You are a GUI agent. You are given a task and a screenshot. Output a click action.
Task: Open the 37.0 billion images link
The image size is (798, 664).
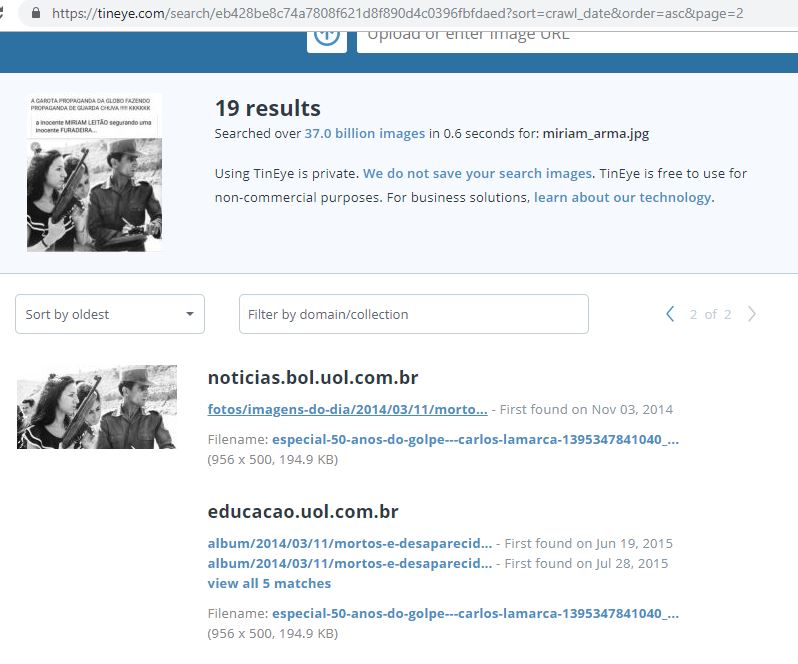click(x=365, y=133)
